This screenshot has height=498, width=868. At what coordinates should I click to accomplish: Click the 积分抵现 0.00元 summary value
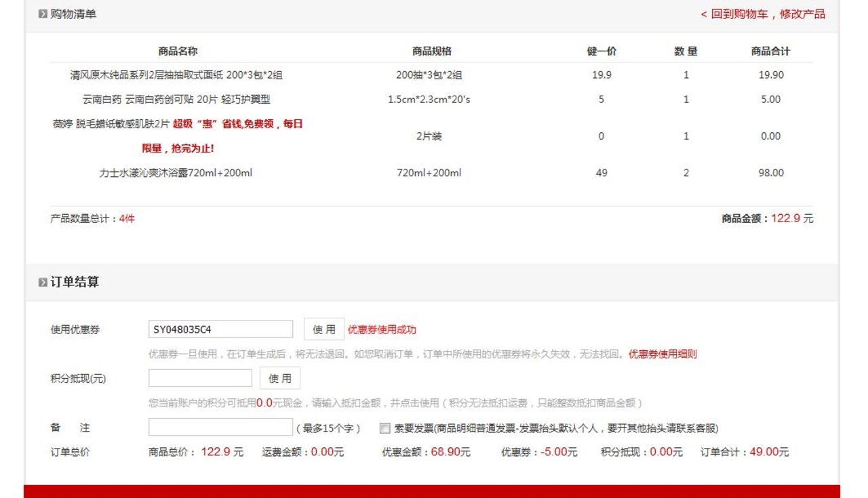[642, 452]
